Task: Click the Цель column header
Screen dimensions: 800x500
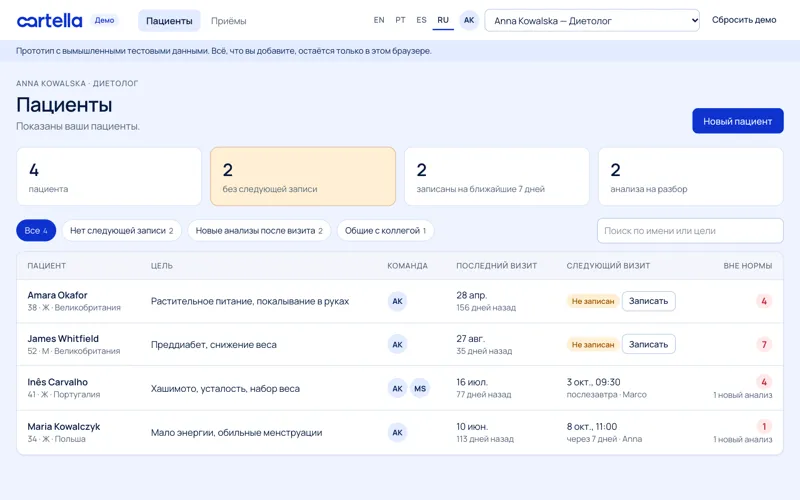Action: (162, 266)
